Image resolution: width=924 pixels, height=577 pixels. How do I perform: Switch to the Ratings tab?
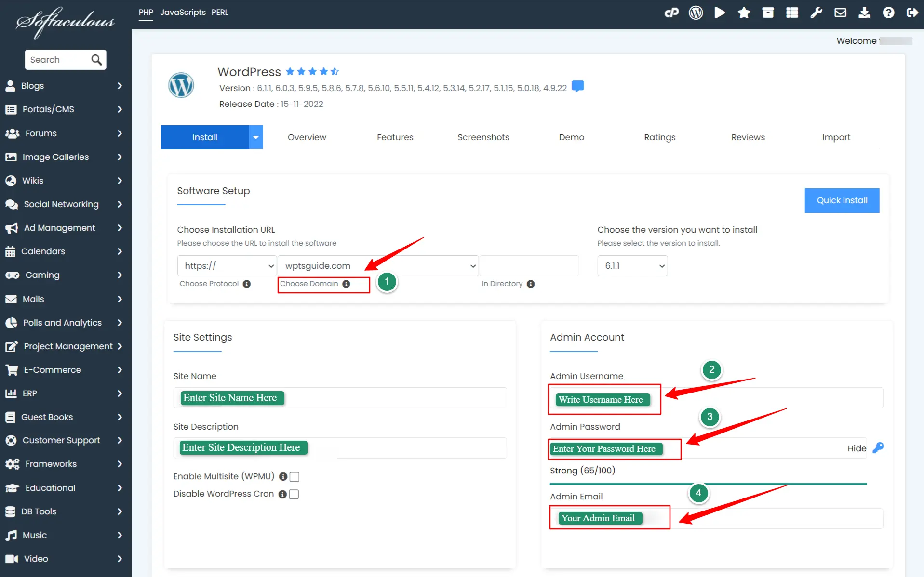point(659,137)
